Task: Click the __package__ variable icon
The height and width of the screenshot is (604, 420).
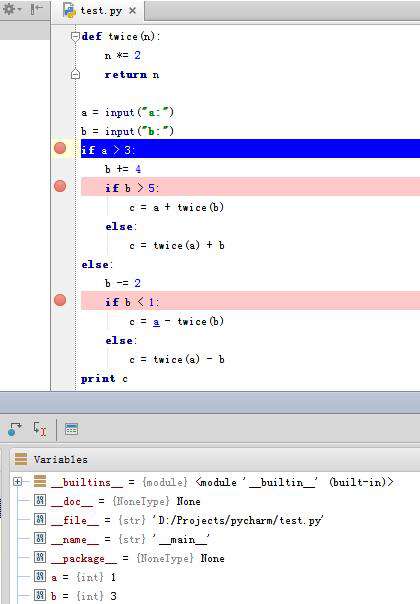Action: [40, 557]
